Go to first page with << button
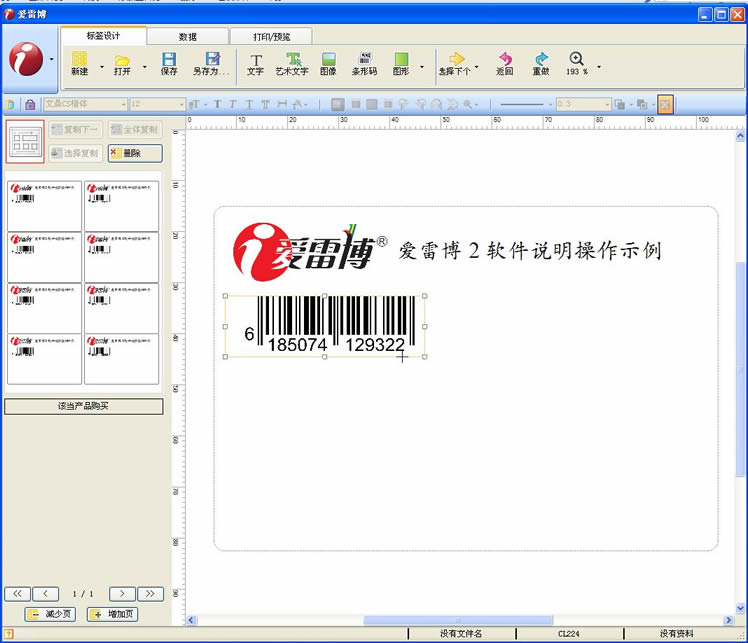 coord(18,594)
